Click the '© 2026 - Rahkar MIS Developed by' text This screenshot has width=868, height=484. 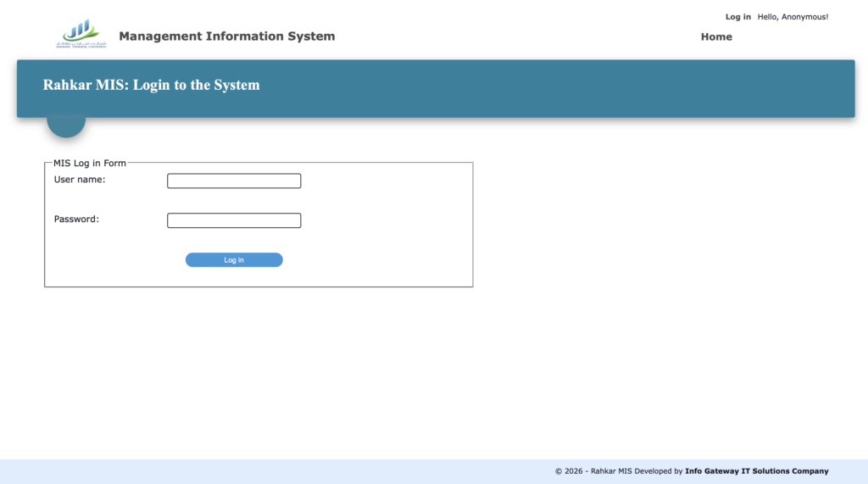pyautogui.click(x=619, y=471)
